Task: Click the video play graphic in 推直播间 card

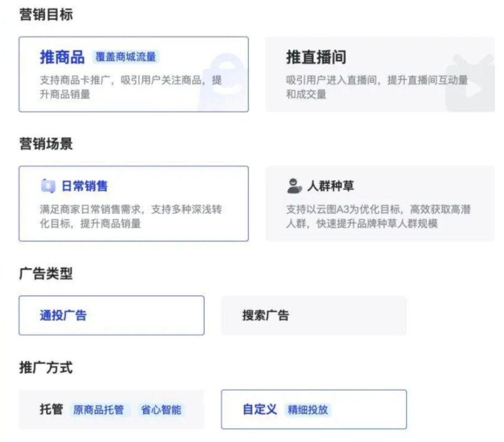Action: click(x=474, y=81)
